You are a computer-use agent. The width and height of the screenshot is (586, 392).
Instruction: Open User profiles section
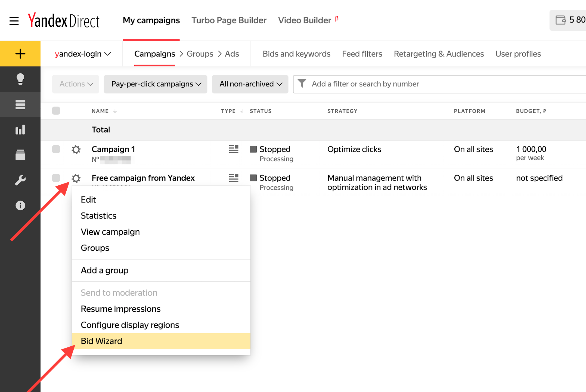pyautogui.click(x=518, y=54)
